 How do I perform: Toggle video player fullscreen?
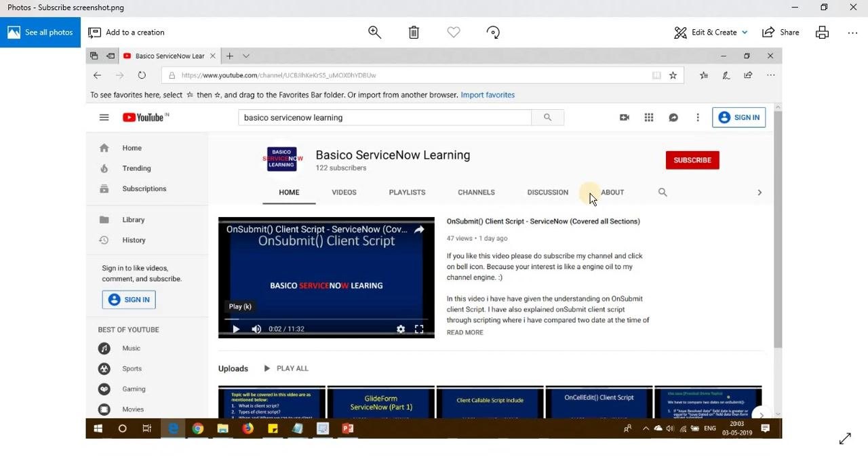(x=419, y=329)
